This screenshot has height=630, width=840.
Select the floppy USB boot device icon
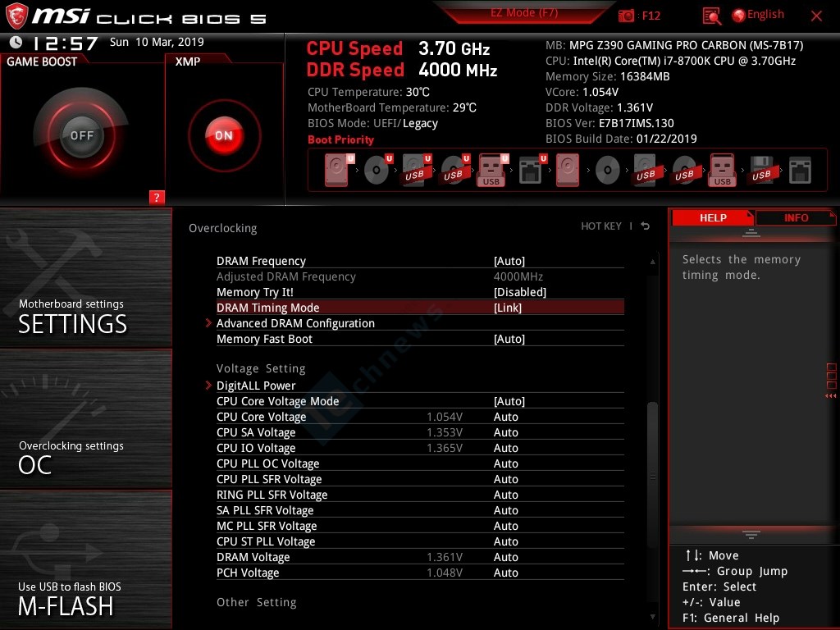761,171
